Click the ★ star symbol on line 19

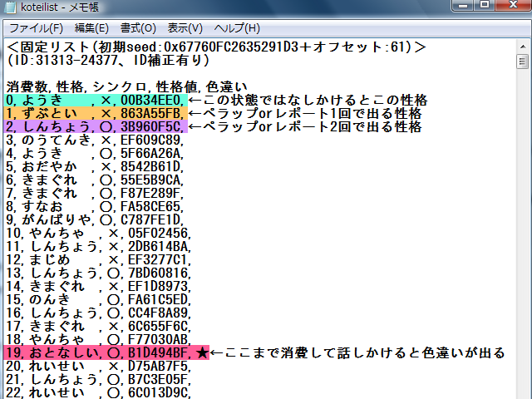(x=200, y=352)
